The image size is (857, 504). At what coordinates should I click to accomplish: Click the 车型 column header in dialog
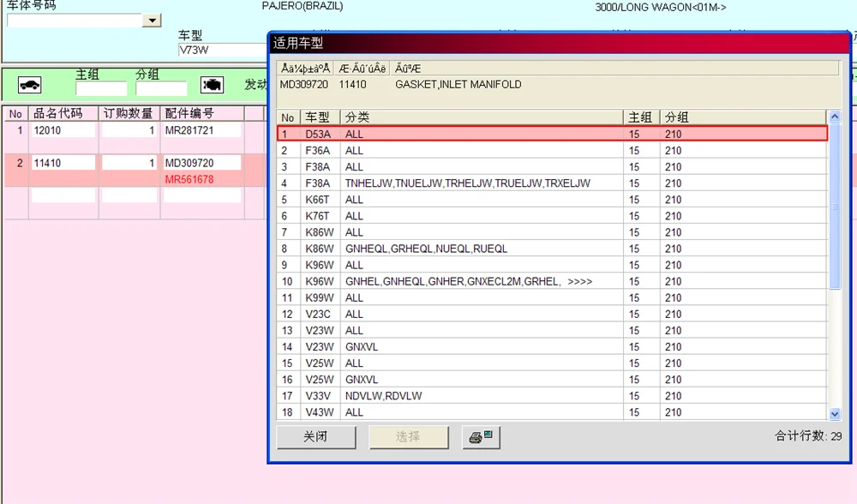click(321, 117)
